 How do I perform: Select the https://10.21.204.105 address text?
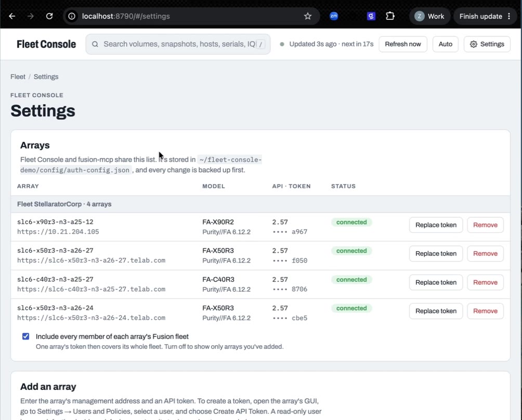tap(58, 232)
